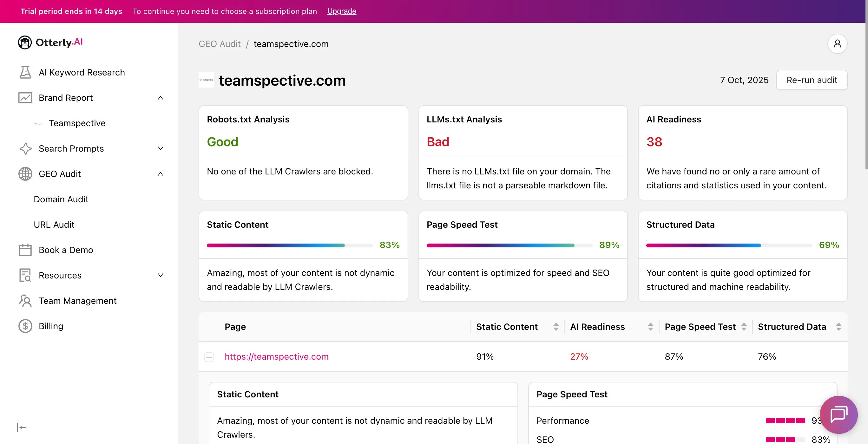
Task: Open the Domain Audit menu item
Action: pos(61,199)
